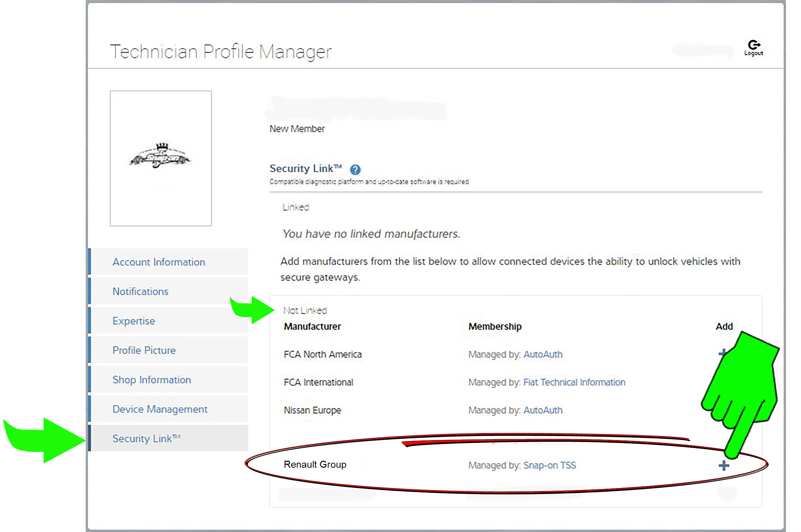Select Expertise in the sidebar
The width and height of the screenshot is (801, 532).
point(133,321)
